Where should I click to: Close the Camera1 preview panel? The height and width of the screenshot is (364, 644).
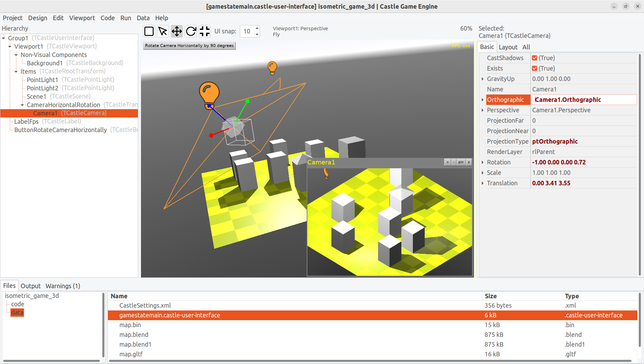[x=469, y=162]
